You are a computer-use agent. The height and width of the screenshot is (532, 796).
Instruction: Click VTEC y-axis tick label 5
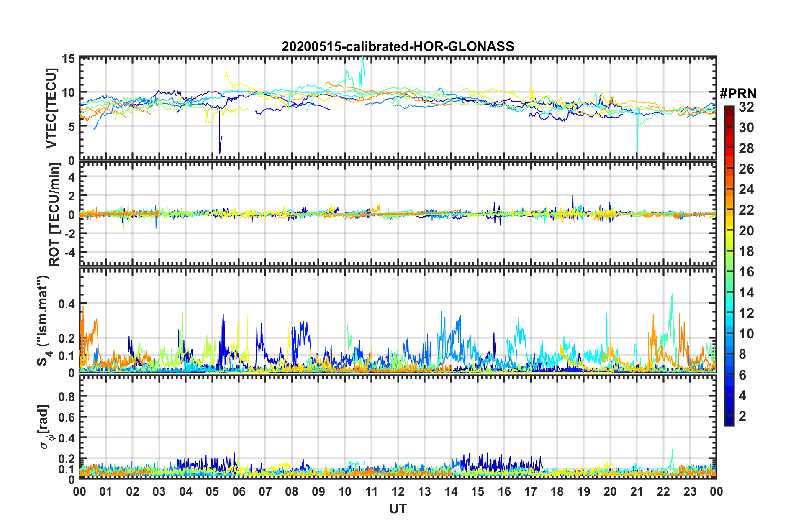pos(72,127)
